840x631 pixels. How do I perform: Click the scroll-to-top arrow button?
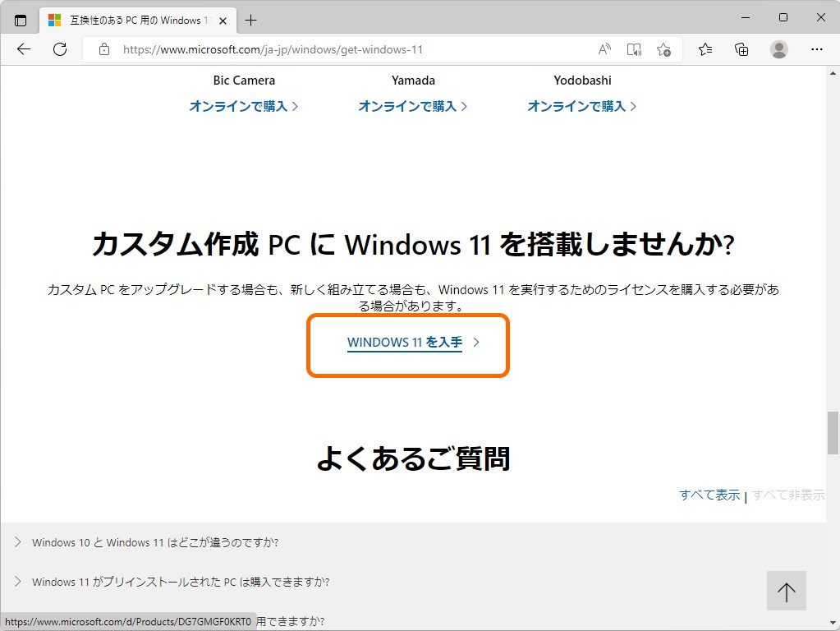pyautogui.click(x=785, y=591)
